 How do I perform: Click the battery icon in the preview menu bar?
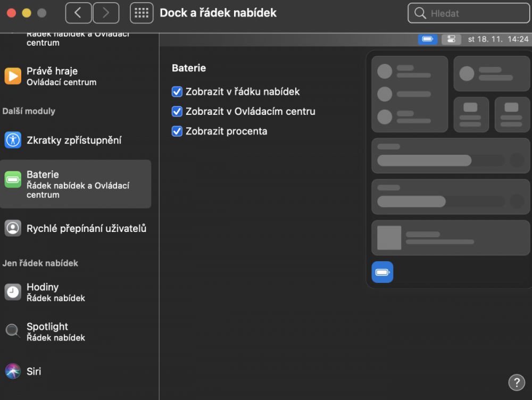428,39
